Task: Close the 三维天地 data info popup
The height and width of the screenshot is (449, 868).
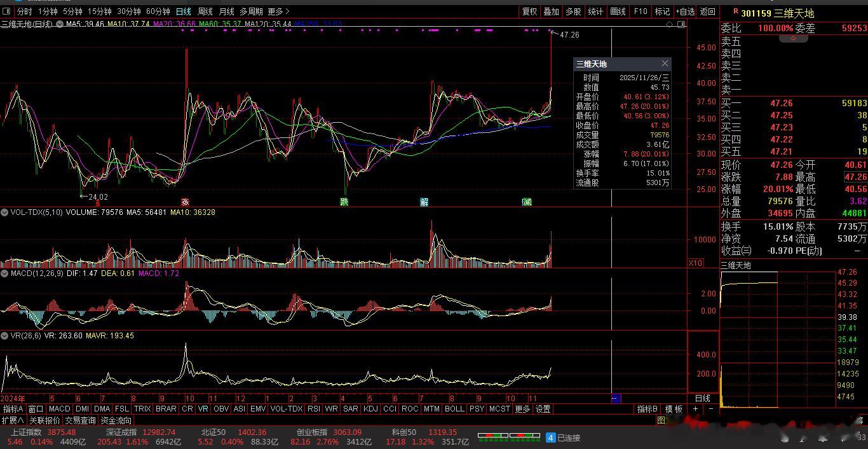Action: (665, 64)
